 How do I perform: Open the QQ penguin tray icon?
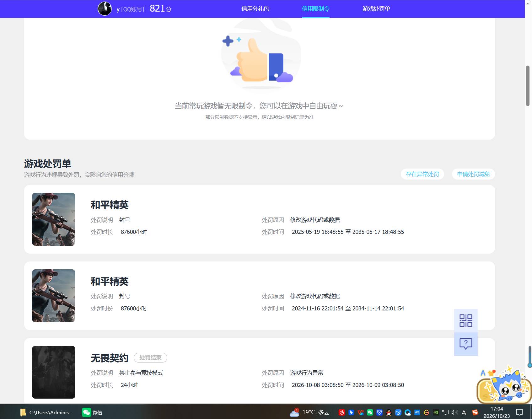pyautogui.click(x=389, y=412)
